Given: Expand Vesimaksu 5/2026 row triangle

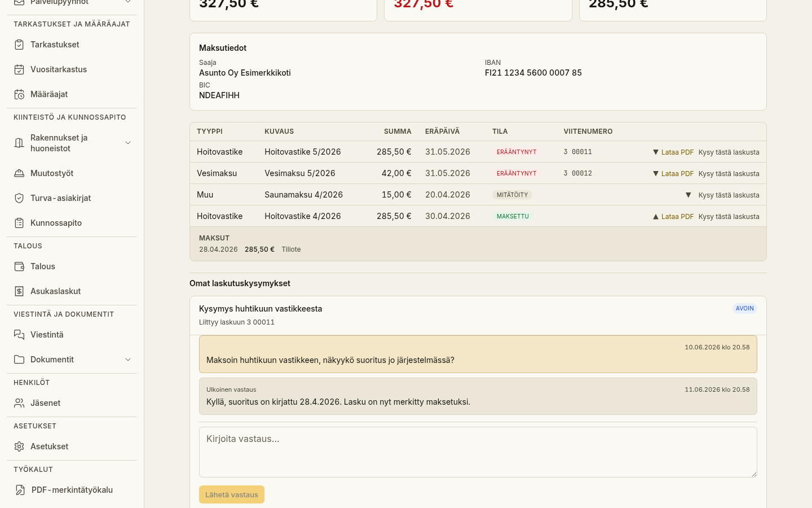Looking at the screenshot, I should pos(656,174).
